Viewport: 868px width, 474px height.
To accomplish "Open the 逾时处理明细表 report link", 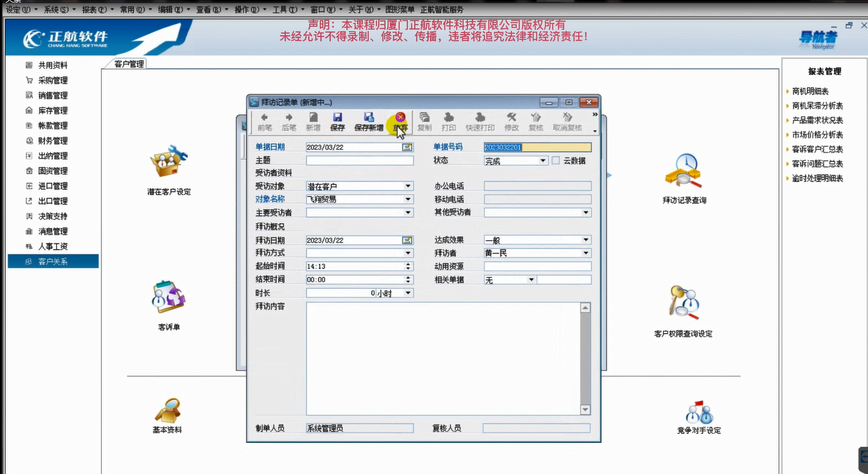I will pyautogui.click(x=817, y=179).
